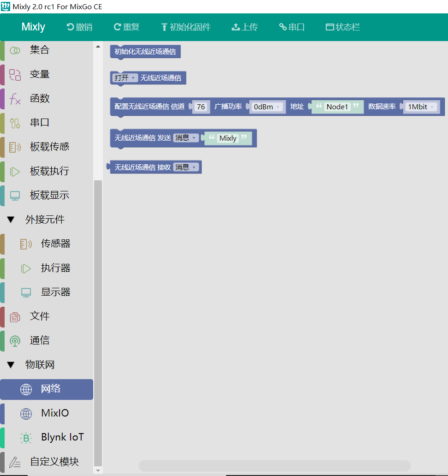Click the pencil icon next to 自定义模块
The image size is (448, 476).
click(15, 462)
